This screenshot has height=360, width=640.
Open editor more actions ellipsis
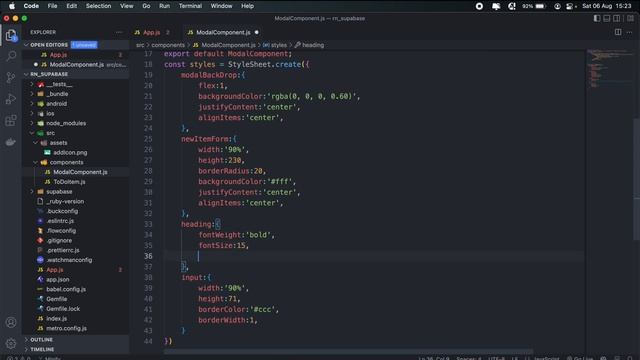[x=629, y=32]
